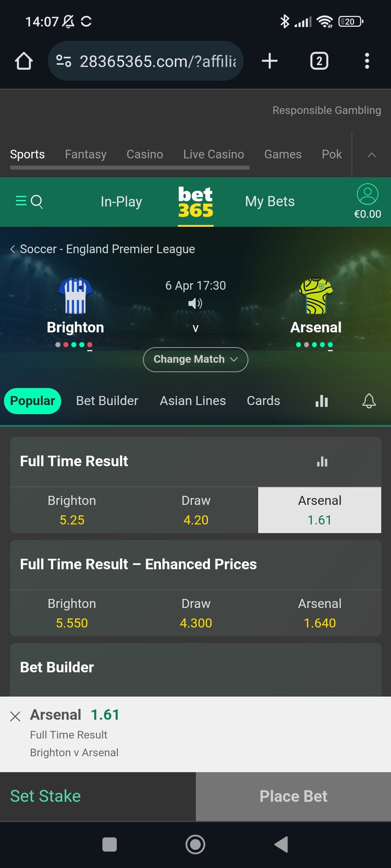The height and width of the screenshot is (868, 391).
Task: Open the Responsible Gambling link
Action: pos(327,110)
